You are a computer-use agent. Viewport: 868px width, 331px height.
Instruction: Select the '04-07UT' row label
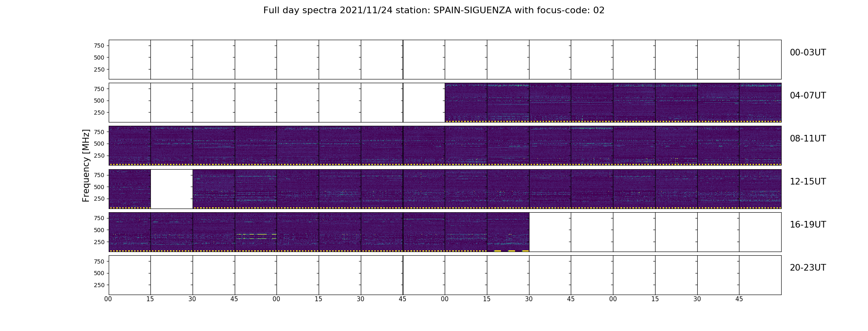(x=808, y=96)
